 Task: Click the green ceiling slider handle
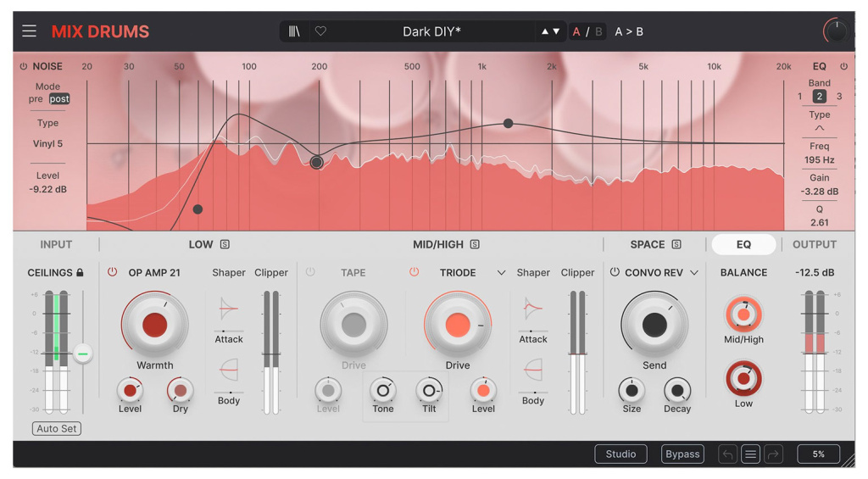[x=83, y=354]
